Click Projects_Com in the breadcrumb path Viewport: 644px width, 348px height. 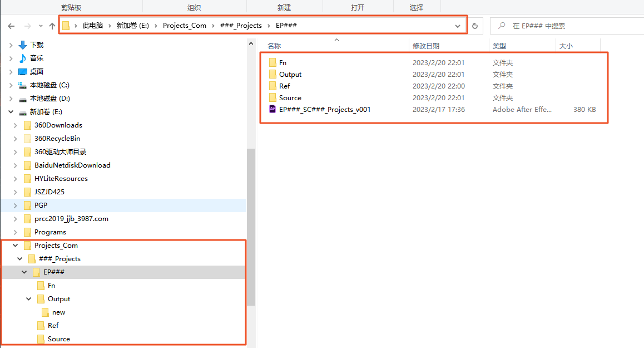[184, 26]
